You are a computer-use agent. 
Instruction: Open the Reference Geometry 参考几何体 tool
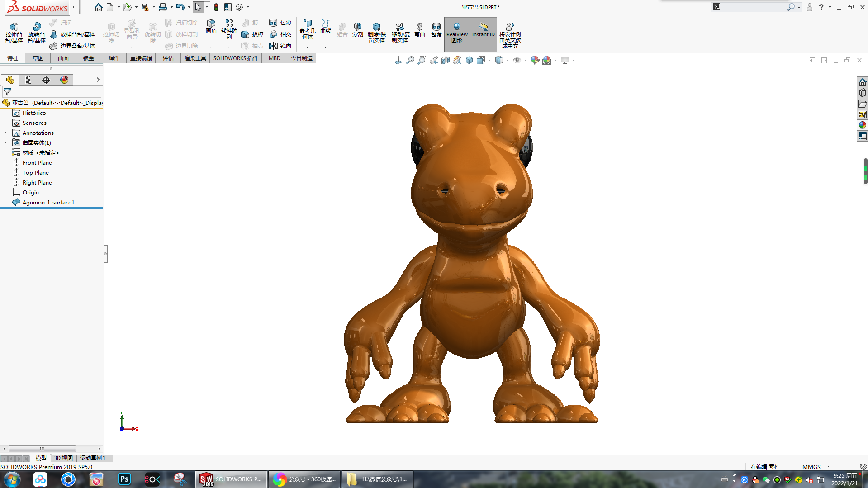[x=308, y=29]
